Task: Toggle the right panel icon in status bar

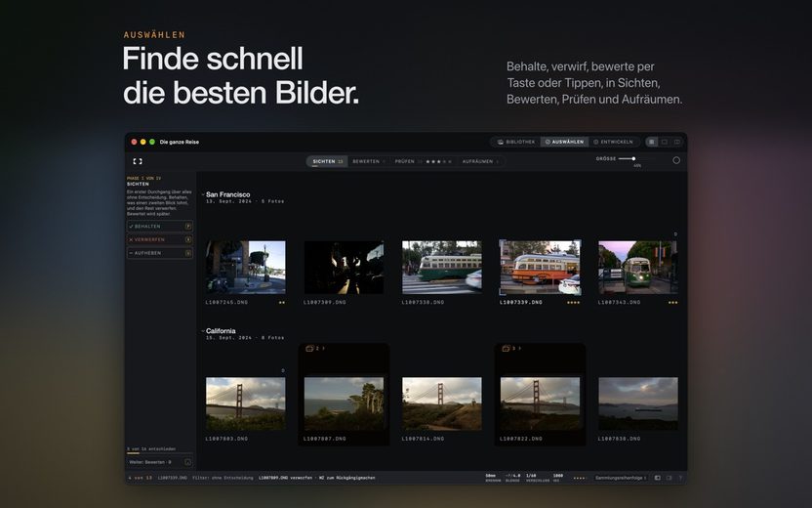Action: 670,478
